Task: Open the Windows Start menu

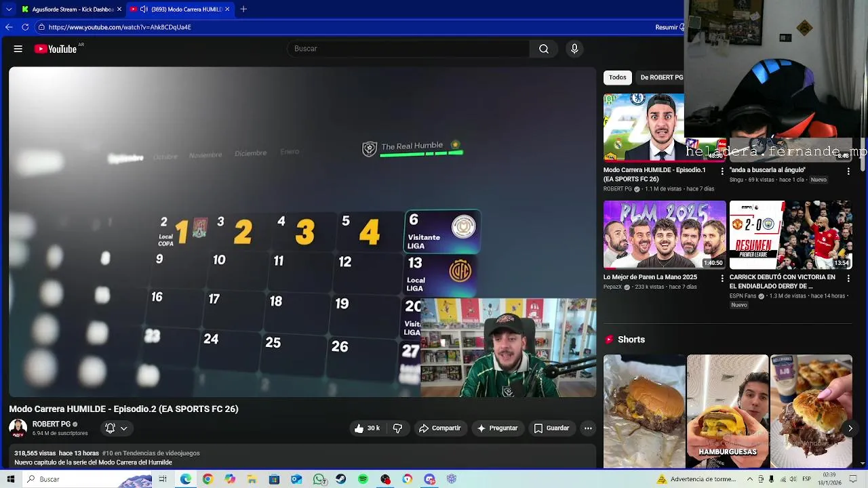Action: click(x=10, y=479)
